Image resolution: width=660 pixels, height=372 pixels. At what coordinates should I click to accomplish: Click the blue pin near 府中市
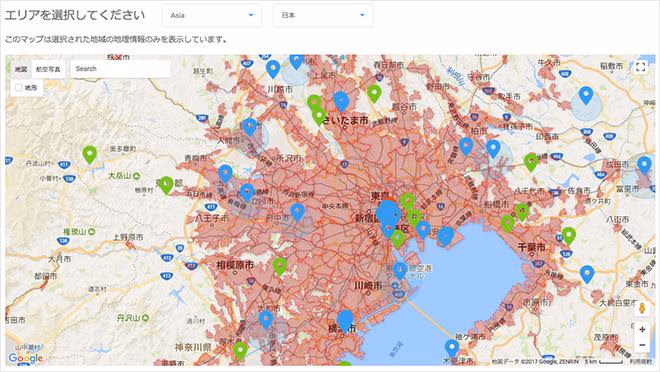pos(298,213)
